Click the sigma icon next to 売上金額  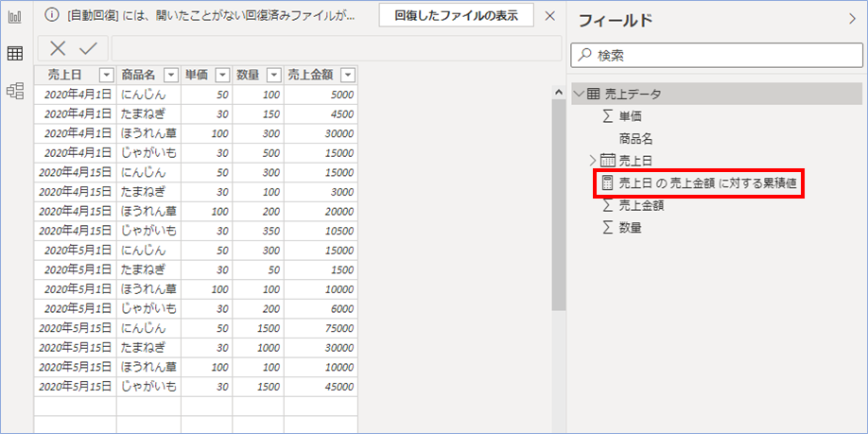pos(607,205)
